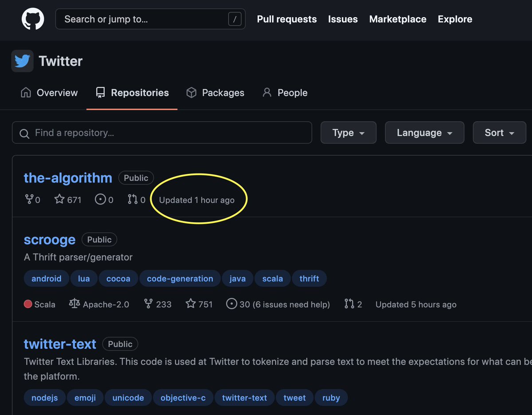Screen dimensions: 532x415
Task: Click the Twitter bird avatar icon
Action: point(22,61)
